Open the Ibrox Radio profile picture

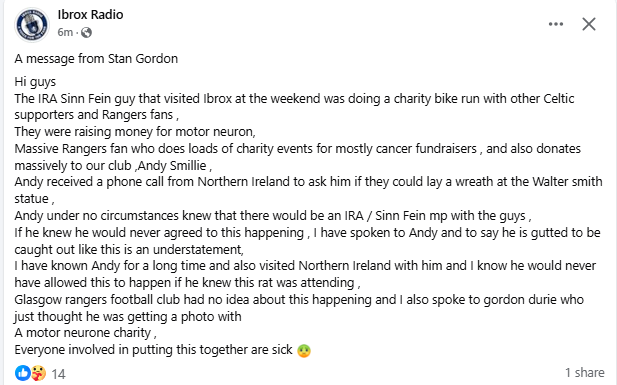pyautogui.click(x=32, y=24)
